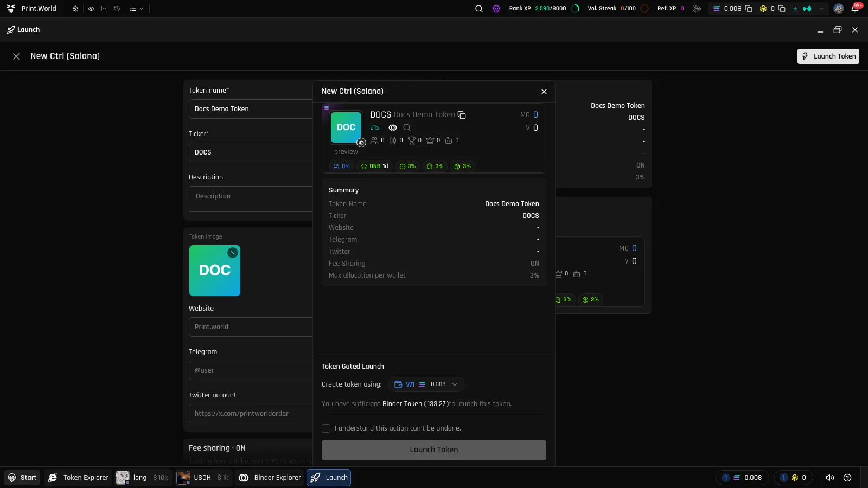Open the chart icon in the top toolbar
The width and height of the screenshot is (868, 488).
tap(104, 9)
